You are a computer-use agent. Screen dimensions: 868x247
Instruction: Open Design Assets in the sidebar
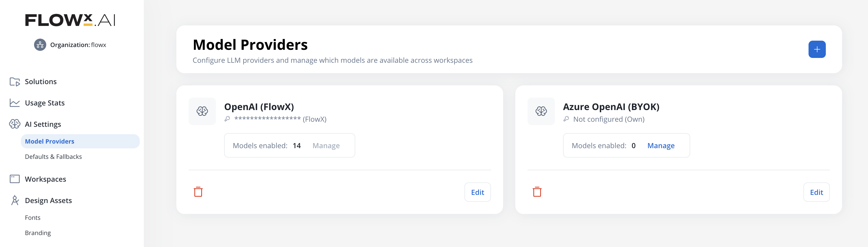click(x=49, y=200)
